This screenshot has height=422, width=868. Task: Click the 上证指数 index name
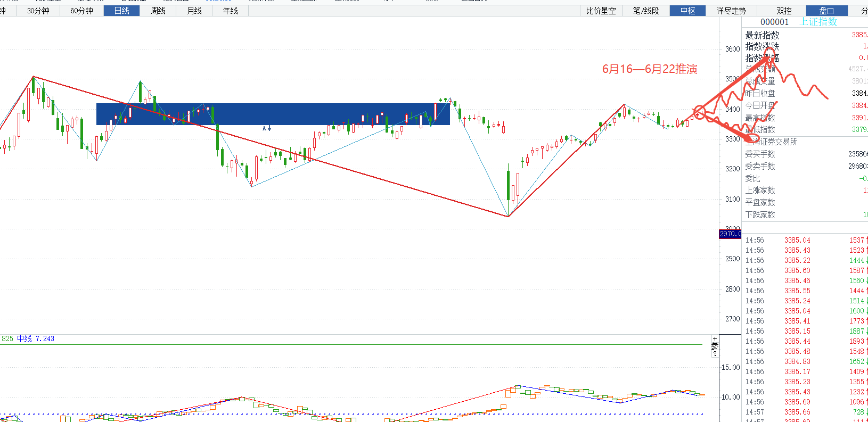[818, 22]
